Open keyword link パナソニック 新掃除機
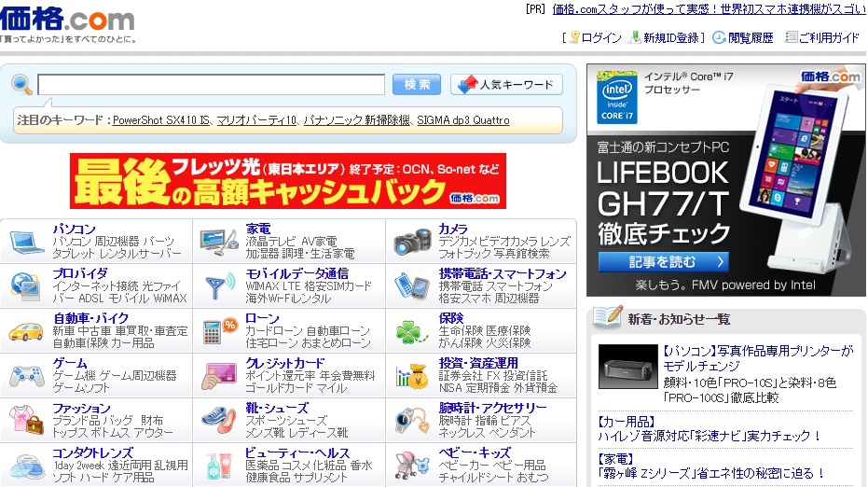Image resolution: width=868 pixels, height=487 pixels. (357, 120)
